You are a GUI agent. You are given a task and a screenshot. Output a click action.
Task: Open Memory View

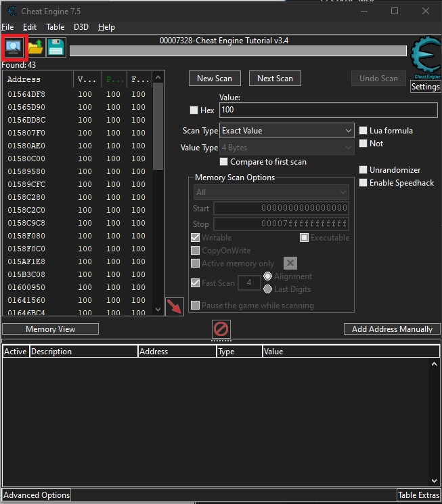[51, 329]
